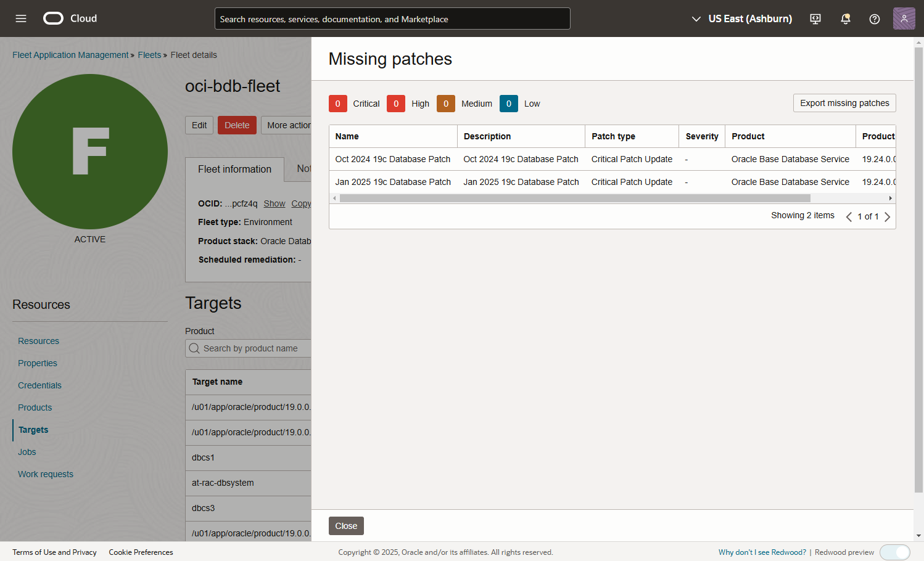Click the Medium count badge
This screenshot has width=924, height=561.
click(x=446, y=104)
